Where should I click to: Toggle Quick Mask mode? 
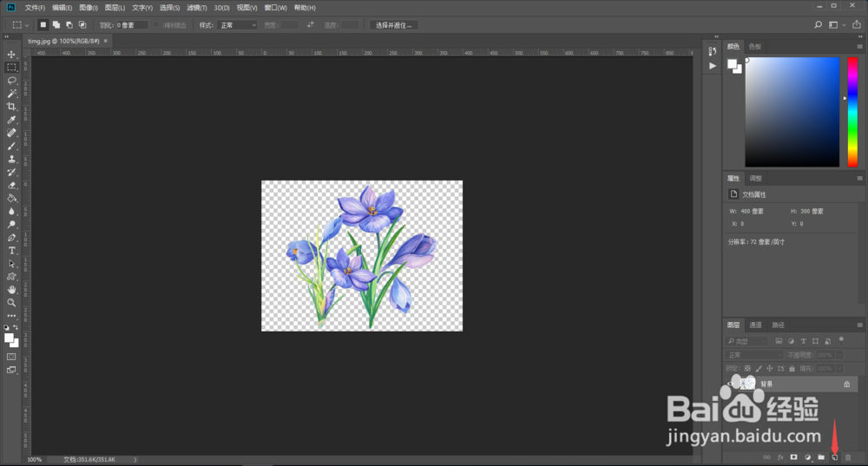click(x=11, y=357)
